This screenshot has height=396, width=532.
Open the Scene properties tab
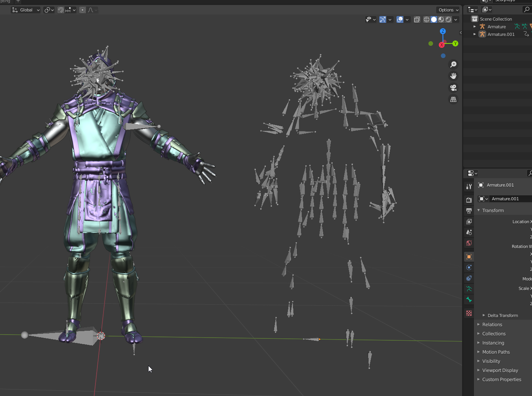click(x=469, y=232)
